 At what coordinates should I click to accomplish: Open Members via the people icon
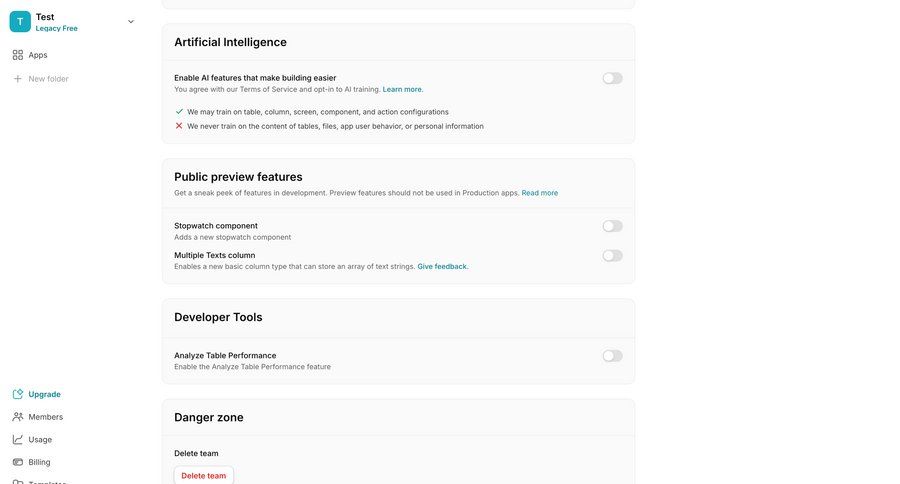18,417
